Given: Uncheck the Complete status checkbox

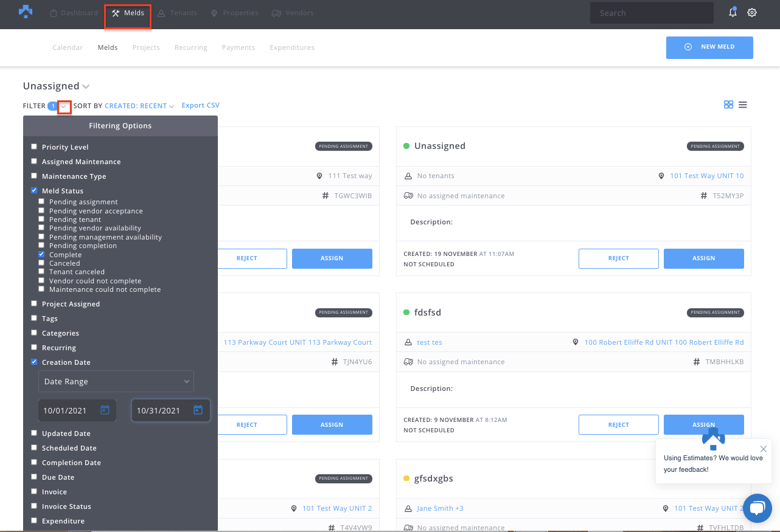Looking at the screenshot, I should pos(41,254).
